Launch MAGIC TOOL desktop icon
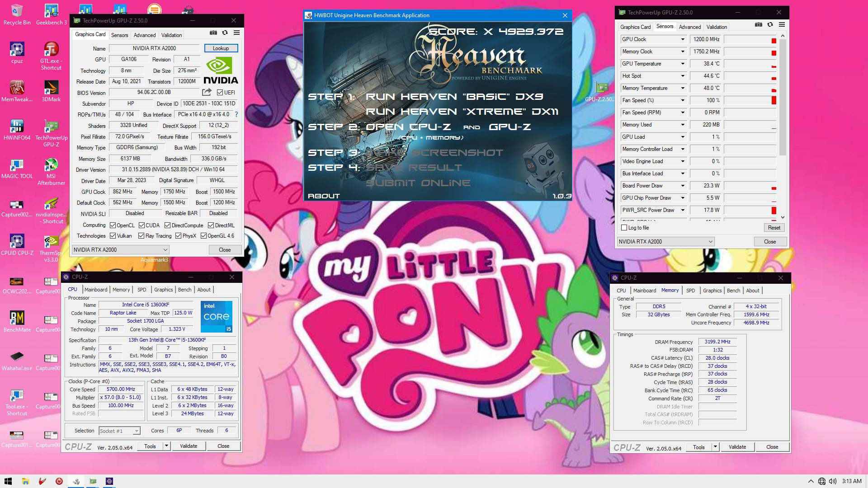This screenshot has width=868, height=488. [17, 168]
